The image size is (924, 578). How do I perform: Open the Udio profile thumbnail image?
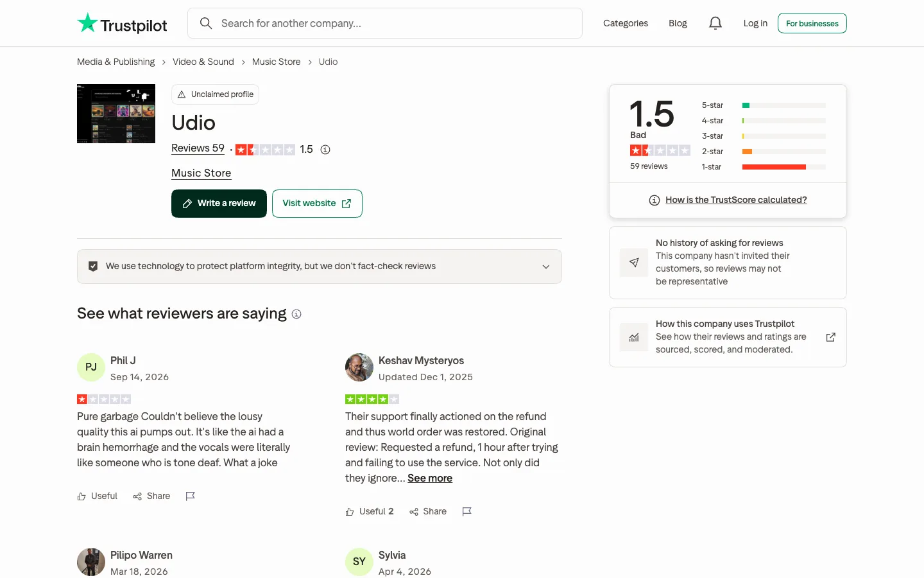click(116, 114)
